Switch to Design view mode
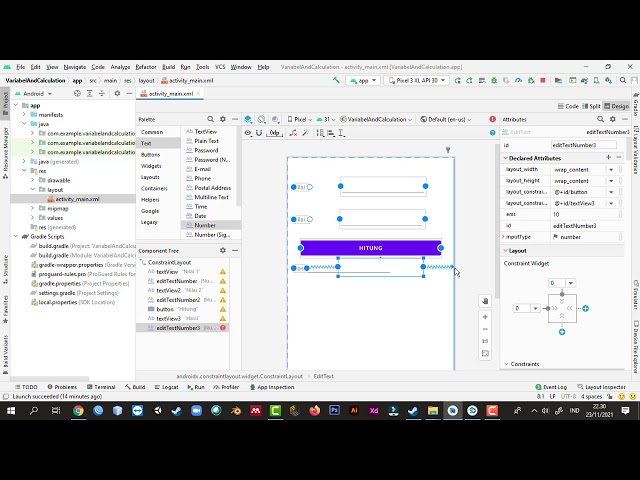This screenshot has height=480, width=640. point(616,106)
